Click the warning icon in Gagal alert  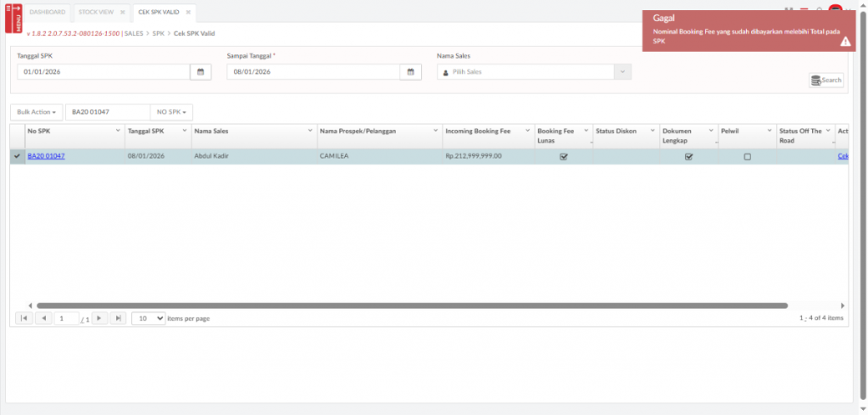coord(844,42)
